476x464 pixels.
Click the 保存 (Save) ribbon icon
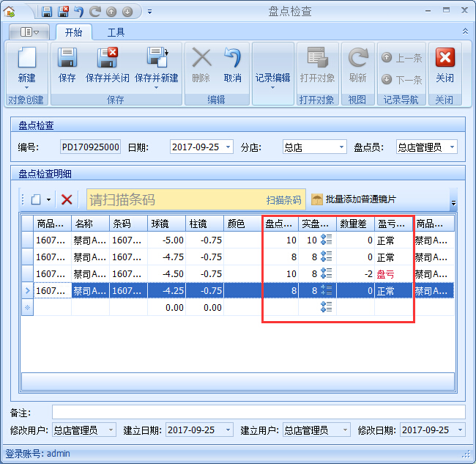tap(67, 59)
